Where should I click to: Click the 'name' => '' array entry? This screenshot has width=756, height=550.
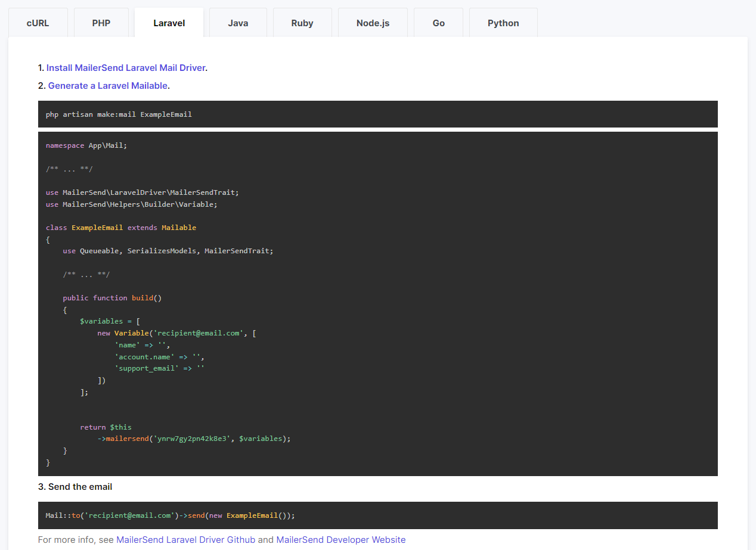pyautogui.click(x=143, y=345)
